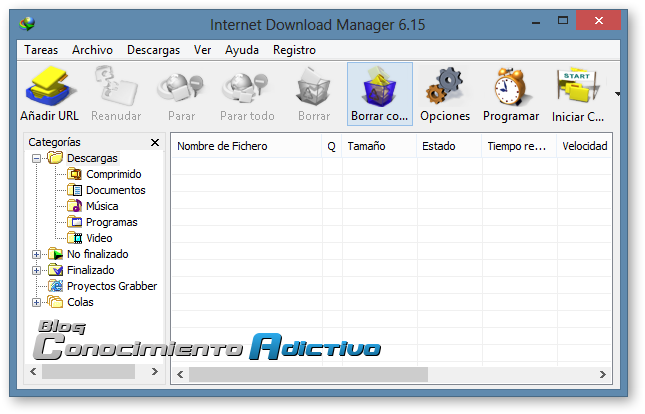Select Video category label
This screenshot has height=414, width=645.
tap(99, 238)
